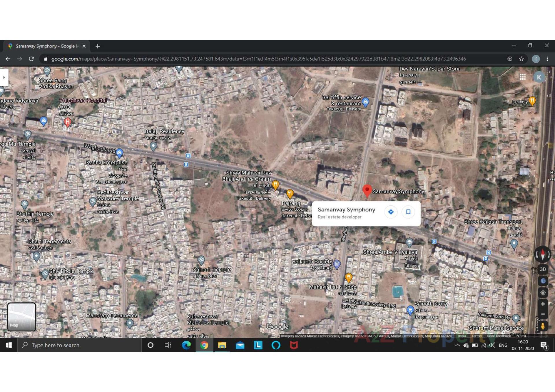Open a new browser tab
Viewport: 555px width, 392px height.
click(x=97, y=46)
